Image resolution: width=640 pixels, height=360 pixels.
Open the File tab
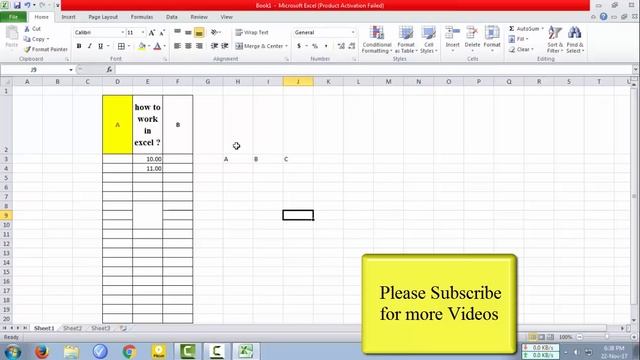13,17
